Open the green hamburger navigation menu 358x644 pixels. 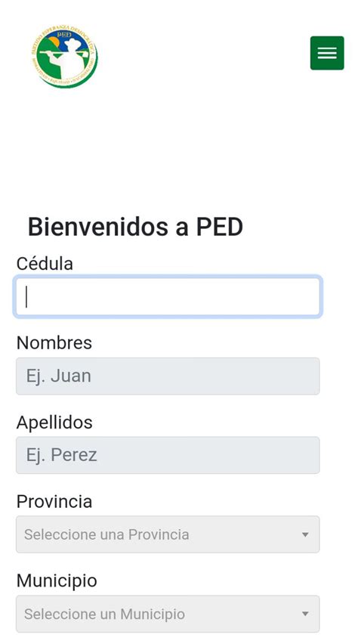point(327,53)
